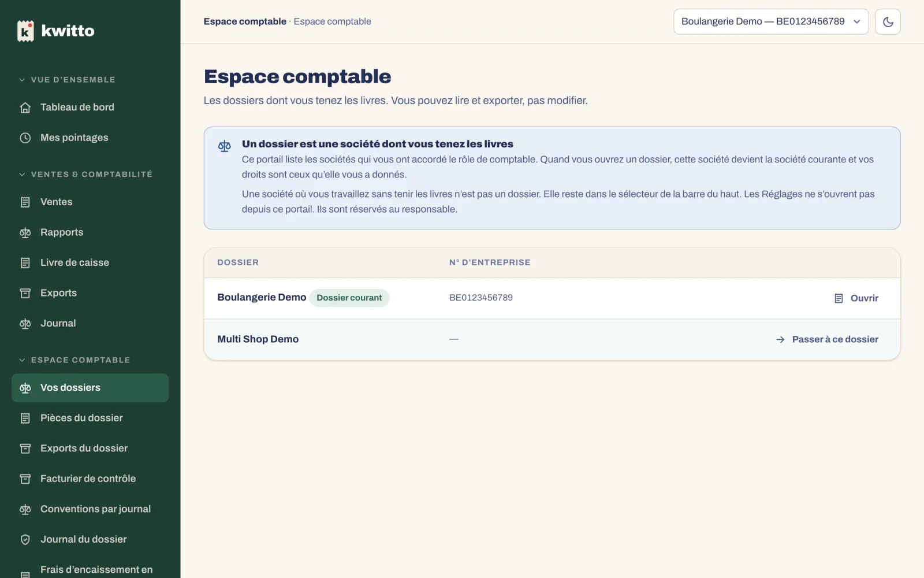
Task: Go to Journal du dossier
Action: tap(90, 539)
